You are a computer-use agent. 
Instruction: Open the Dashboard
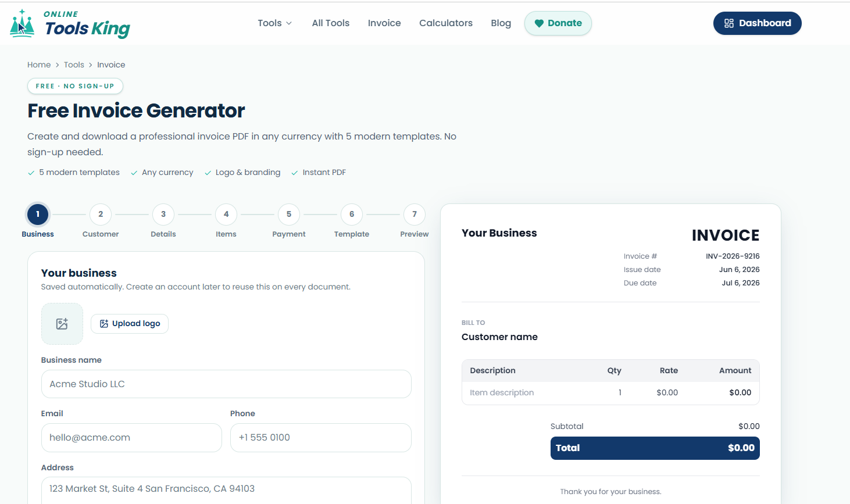pos(758,23)
